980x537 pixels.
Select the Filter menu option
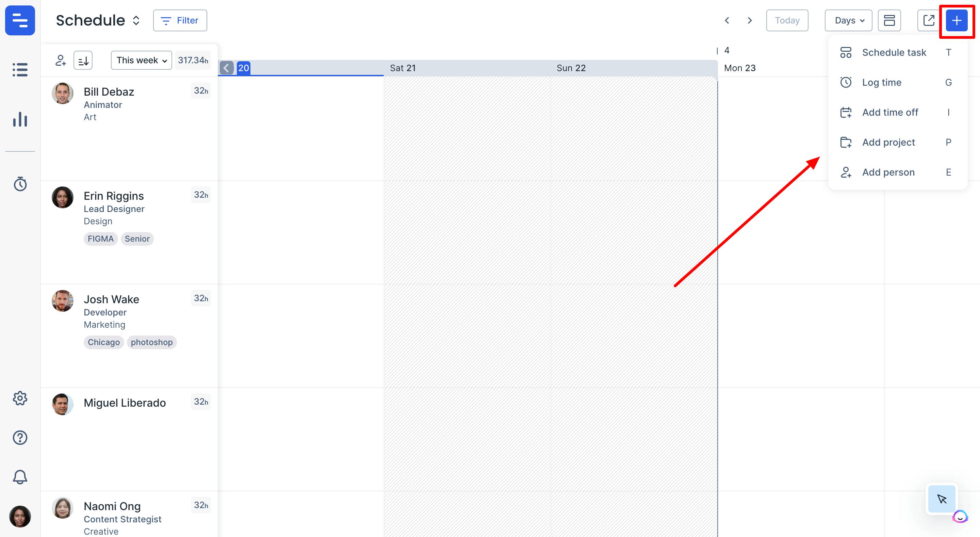[x=179, y=20]
